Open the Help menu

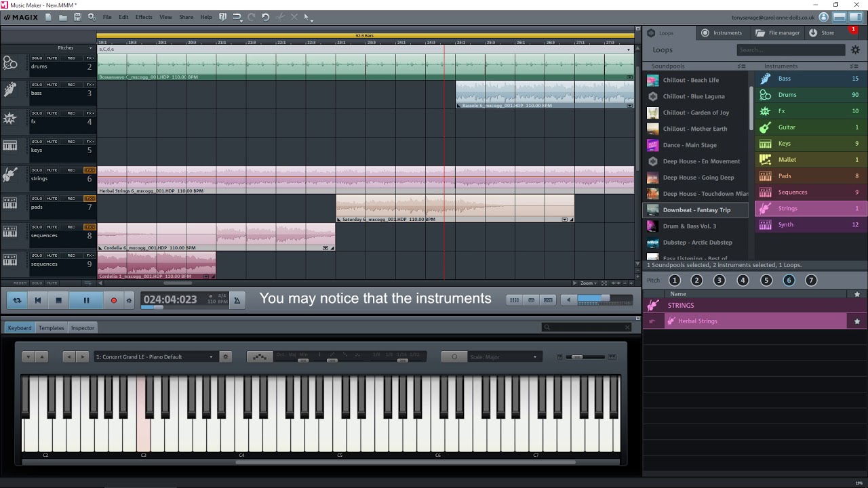point(206,17)
